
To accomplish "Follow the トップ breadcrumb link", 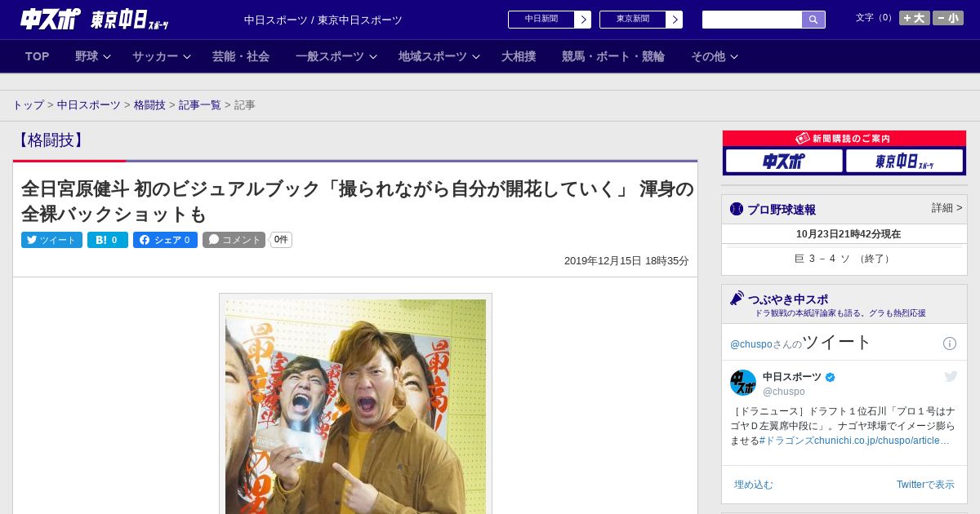I will 28,105.
